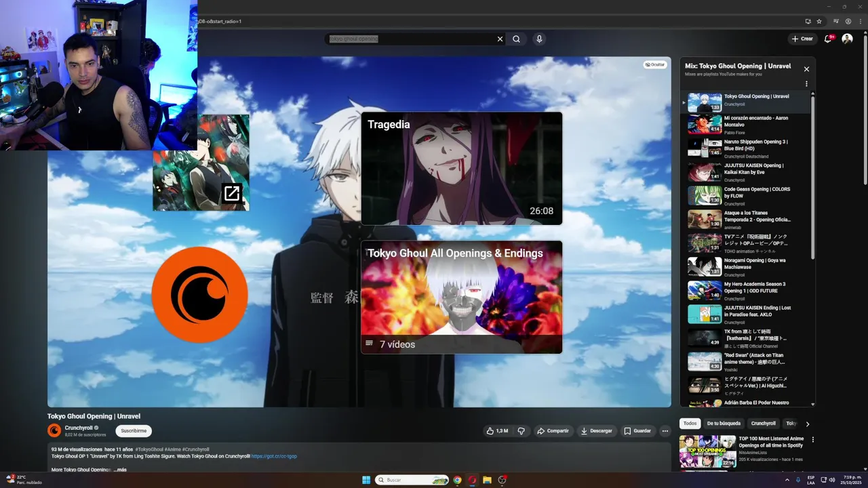Play Naruto Shippuden Opening 3 Blue Bird
Image resolution: width=868 pixels, height=488 pixels.
[x=746, y=148]
